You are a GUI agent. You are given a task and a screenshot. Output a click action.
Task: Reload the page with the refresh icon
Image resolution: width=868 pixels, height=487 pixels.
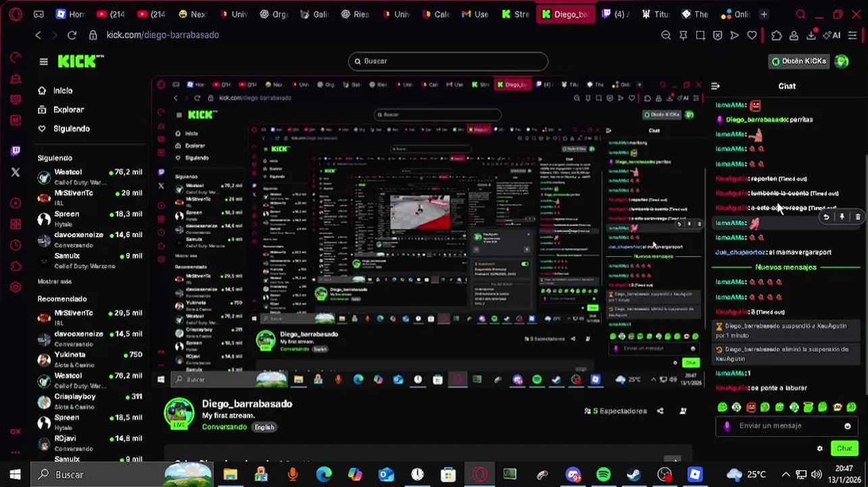tap(72, 35)
